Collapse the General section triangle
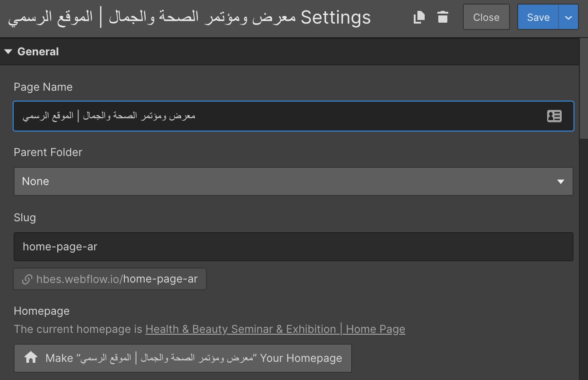This screenshot has width=588, height=380. tap(8, 52)
